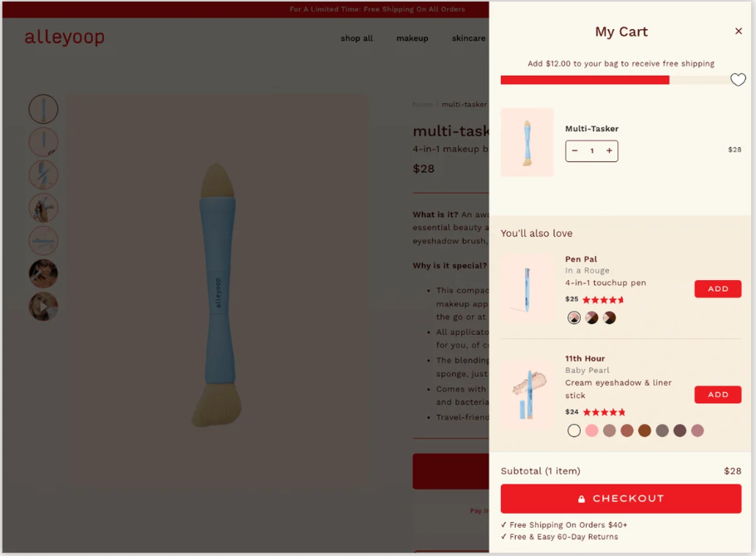Pick the orange-brown 11th Hour swatch

(645, 431)
